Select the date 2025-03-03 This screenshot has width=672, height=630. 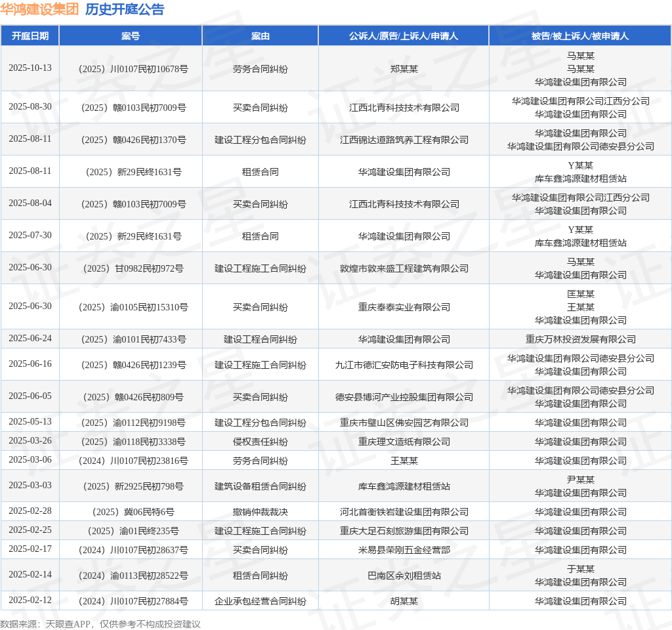click(30, 485)
